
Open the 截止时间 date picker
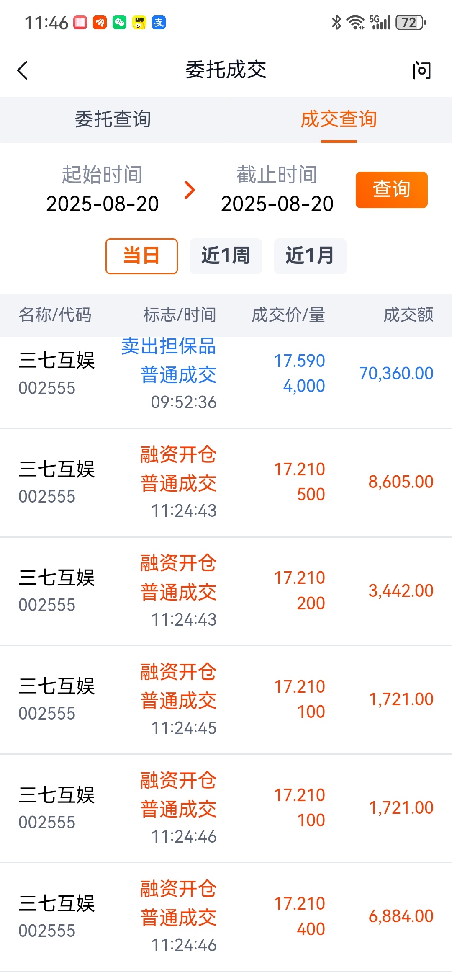277,189
